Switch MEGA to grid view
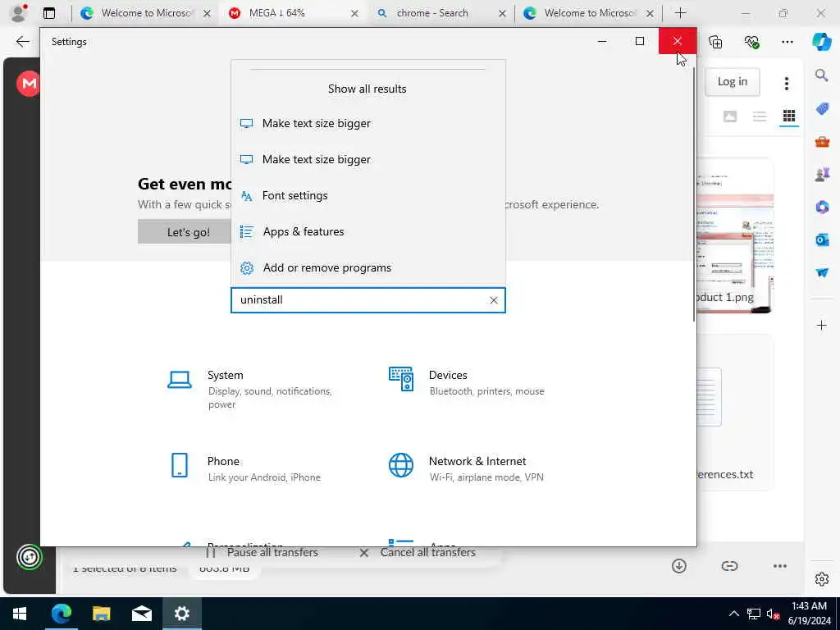The width and height of the screenshot is (840, 630). coord(788,116)
